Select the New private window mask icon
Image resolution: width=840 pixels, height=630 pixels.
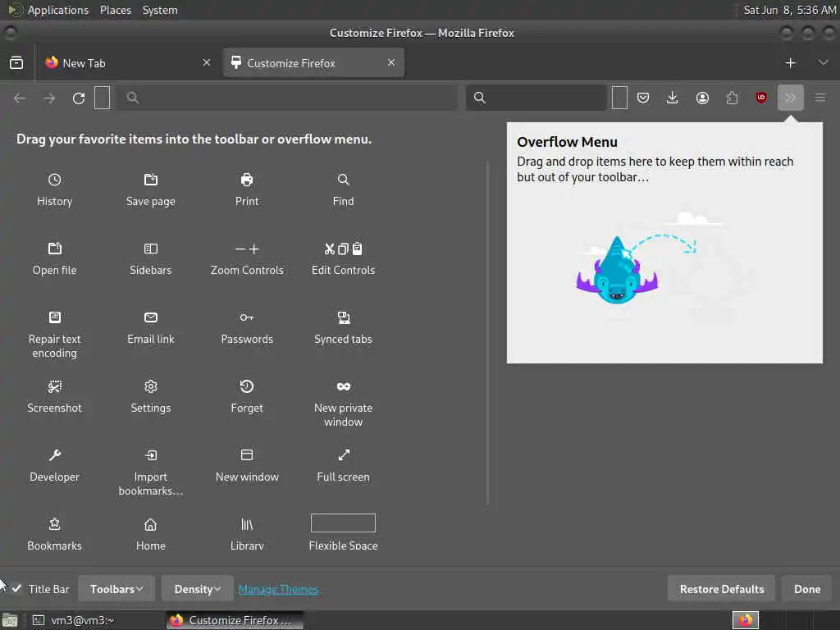click(343, 386)
